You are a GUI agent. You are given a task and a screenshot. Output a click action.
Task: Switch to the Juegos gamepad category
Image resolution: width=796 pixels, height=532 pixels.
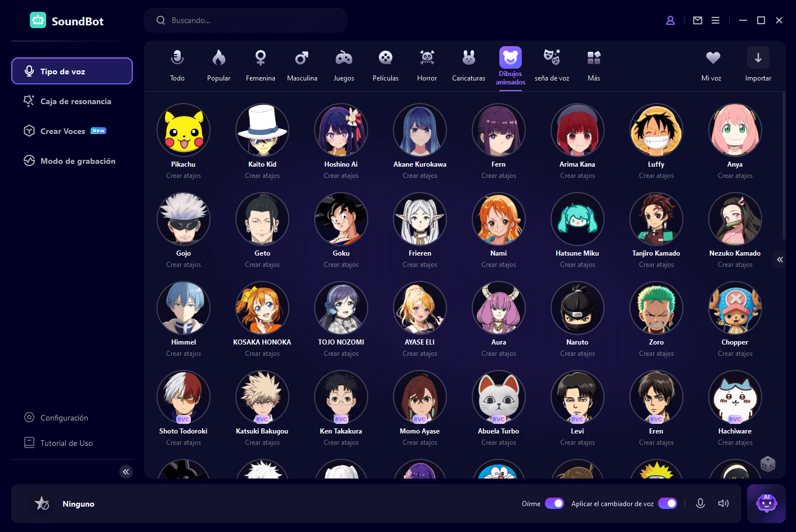[344, 65]
